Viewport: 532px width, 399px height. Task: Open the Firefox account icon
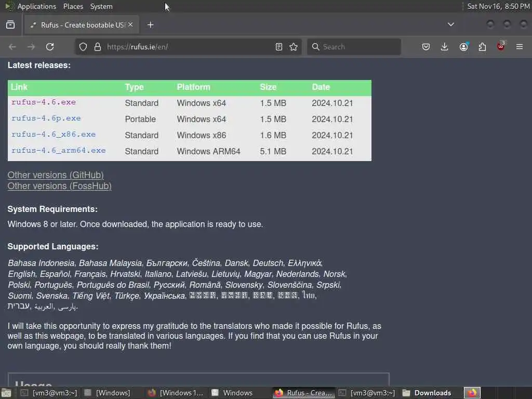point(463,47)
